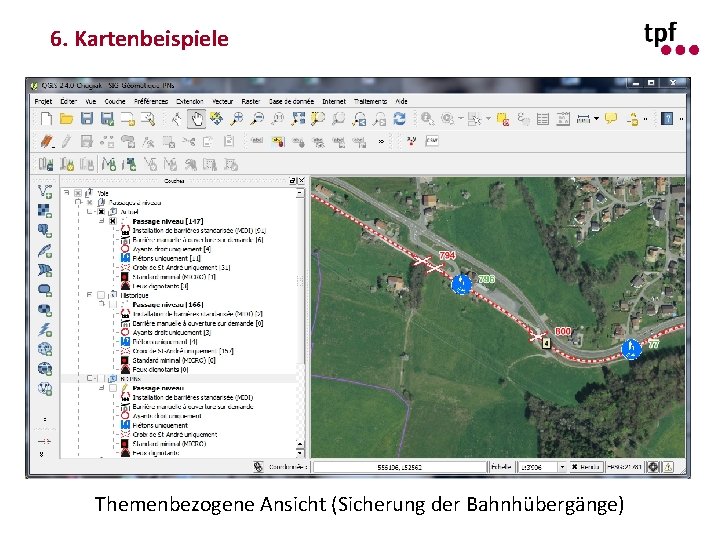Collapse the Passage niveau [166] expander
The image size is (720, 540).
(102, 304)
